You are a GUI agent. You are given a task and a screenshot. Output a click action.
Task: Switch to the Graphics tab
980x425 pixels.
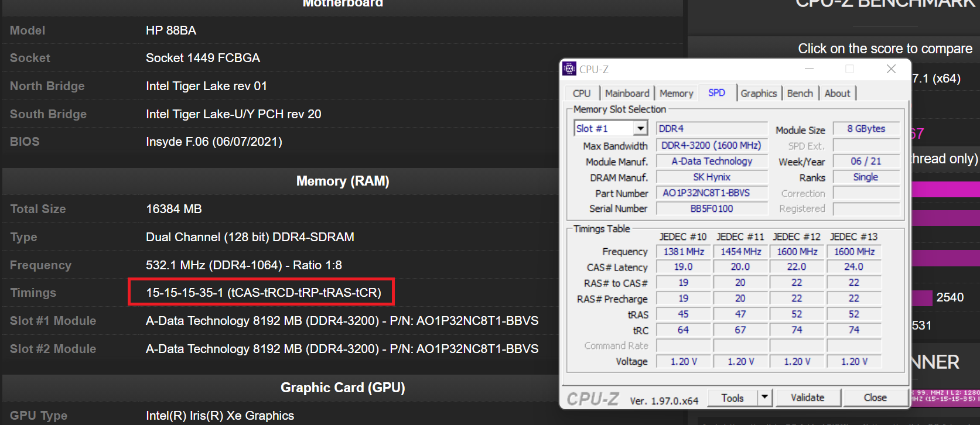point(759,93)
